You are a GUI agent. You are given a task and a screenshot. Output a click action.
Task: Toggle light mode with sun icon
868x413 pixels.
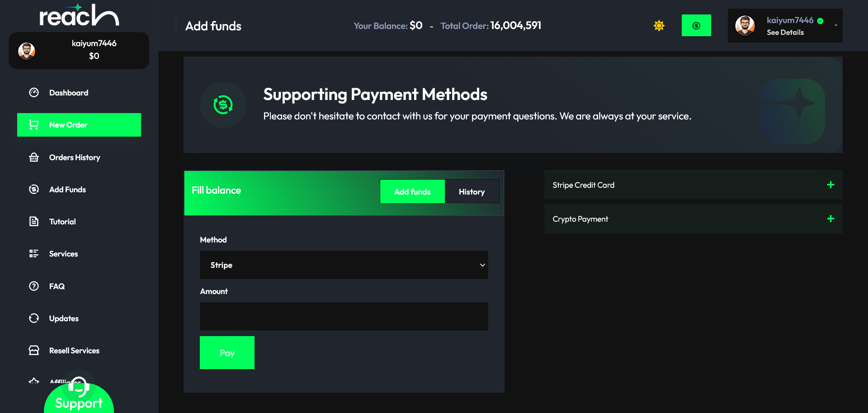(659, 26)
